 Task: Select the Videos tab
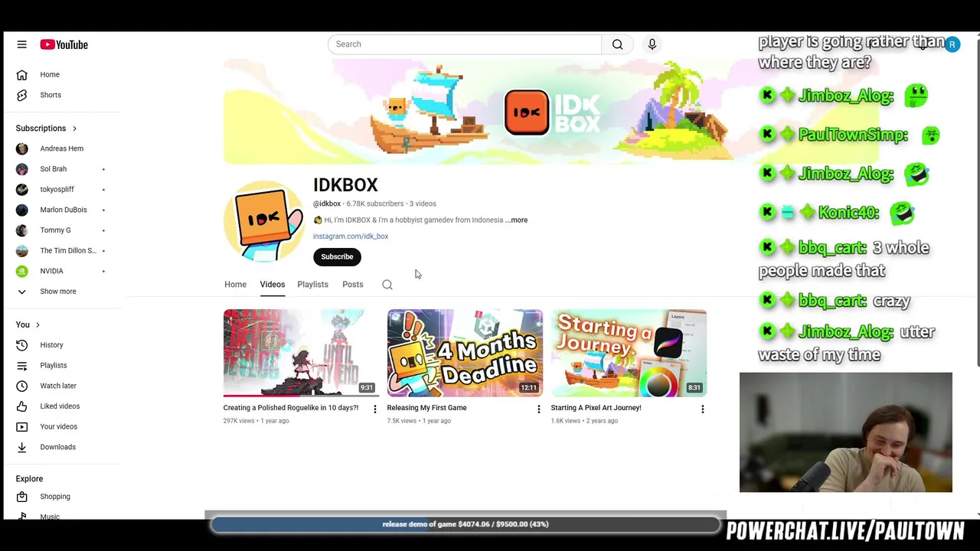coord(272,285)
